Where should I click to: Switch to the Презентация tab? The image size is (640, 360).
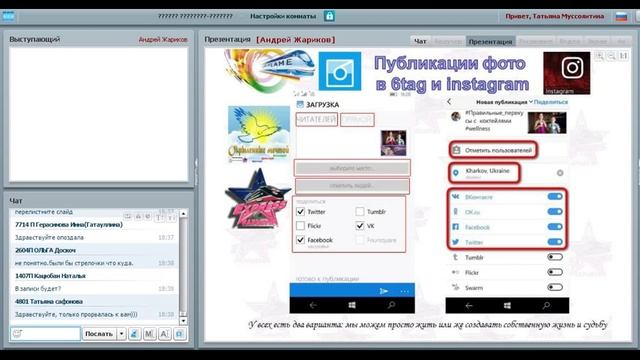pos(490,41)
